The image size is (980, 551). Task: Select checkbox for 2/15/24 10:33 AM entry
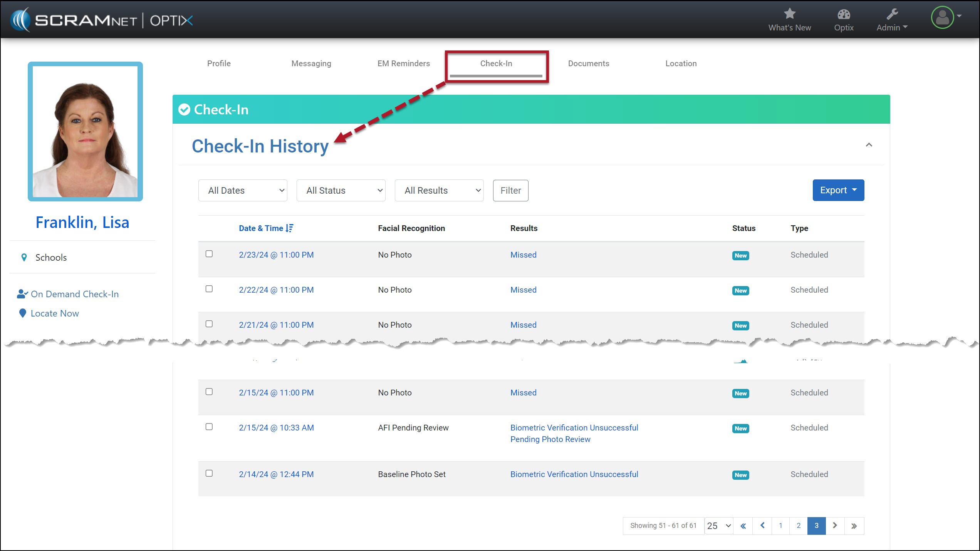click(x=209, y=427)
